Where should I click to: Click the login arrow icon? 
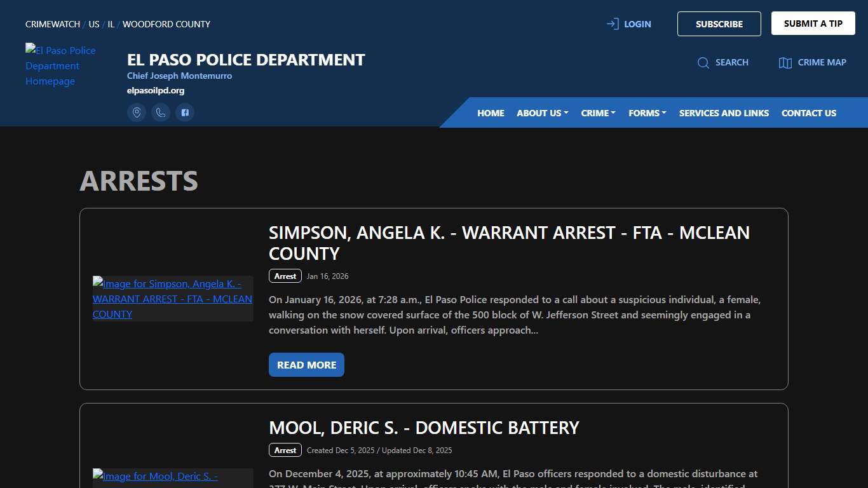(612, 24)
